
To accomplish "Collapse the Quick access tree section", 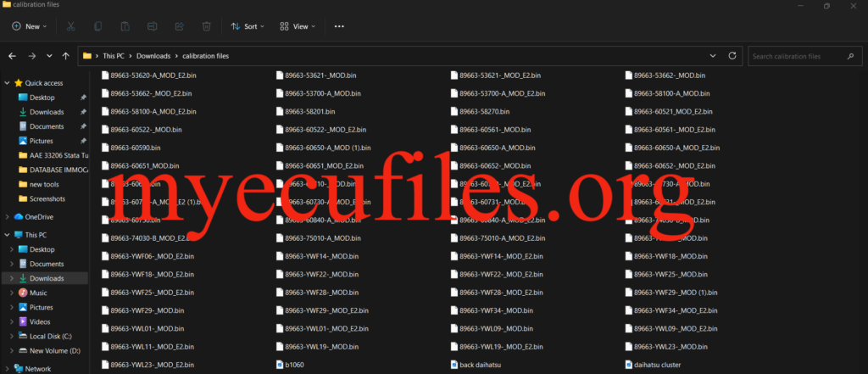I will click(7, 83).
